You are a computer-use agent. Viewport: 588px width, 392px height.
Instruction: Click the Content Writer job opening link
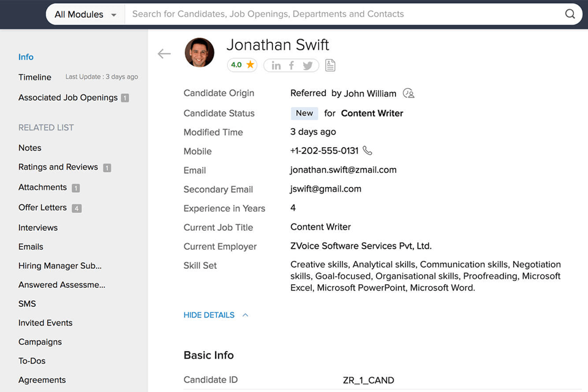(x=372, y=113)
